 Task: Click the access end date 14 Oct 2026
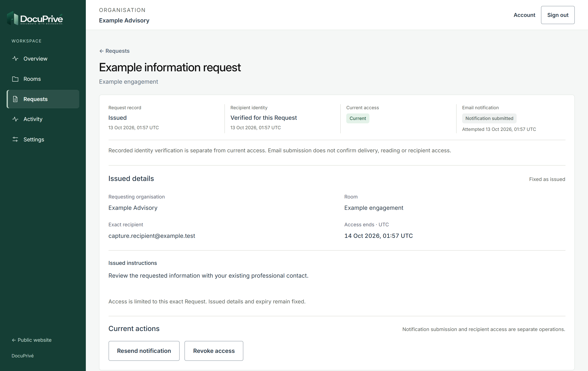[x=379, y=236]
